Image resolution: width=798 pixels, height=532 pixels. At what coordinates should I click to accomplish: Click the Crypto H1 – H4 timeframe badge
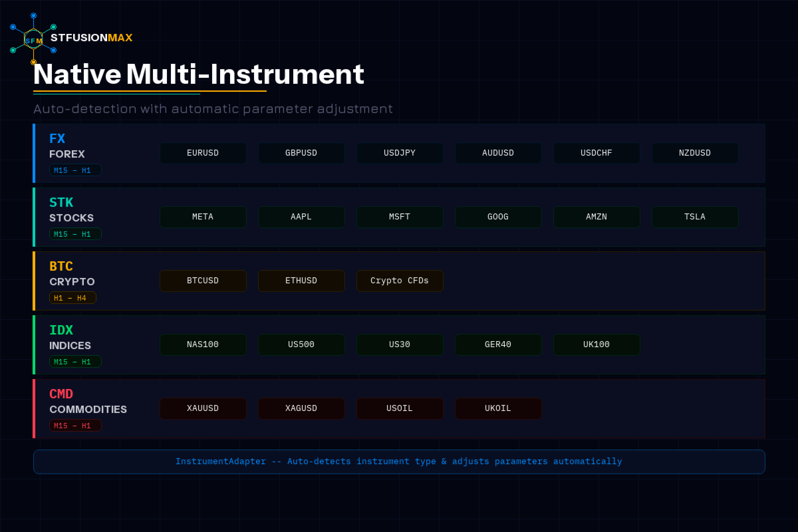[72, 298]
